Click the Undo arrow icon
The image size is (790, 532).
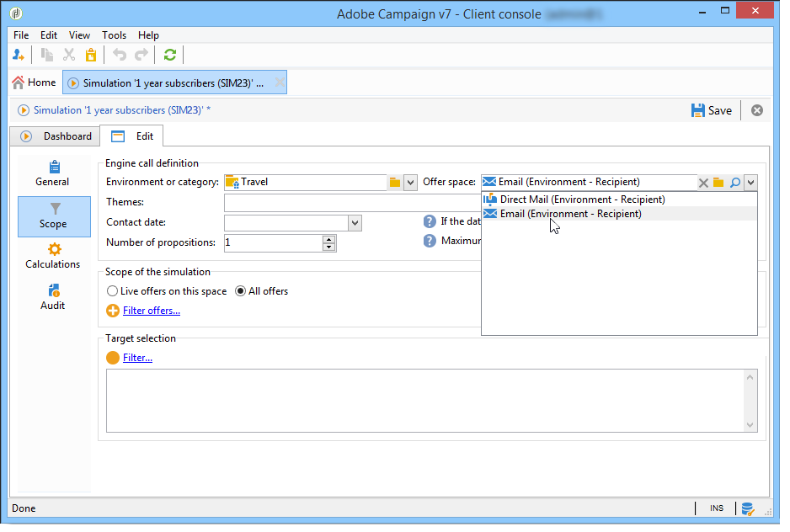click(120, 55)
